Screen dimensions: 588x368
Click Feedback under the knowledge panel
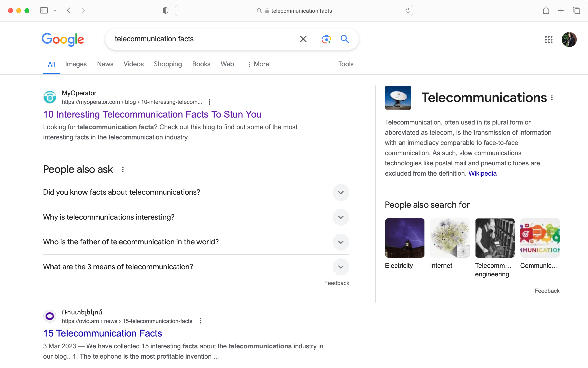[x=547, y=291]
